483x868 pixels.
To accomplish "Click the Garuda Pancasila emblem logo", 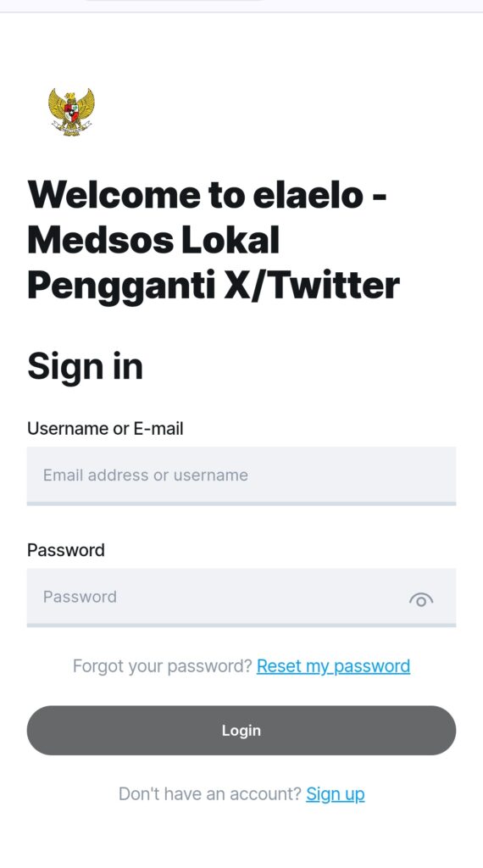I will pos(71,113).
